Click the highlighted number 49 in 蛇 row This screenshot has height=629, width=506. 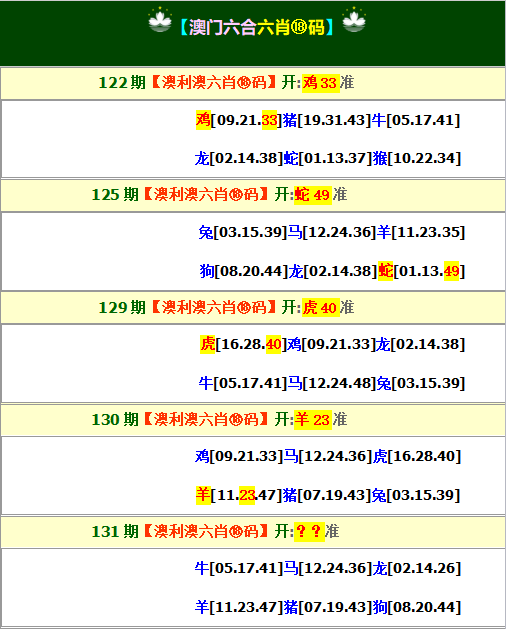451,272
